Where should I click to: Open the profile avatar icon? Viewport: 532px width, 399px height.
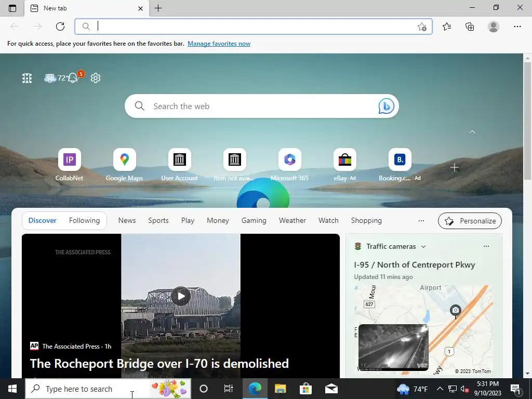pos(494,26)
